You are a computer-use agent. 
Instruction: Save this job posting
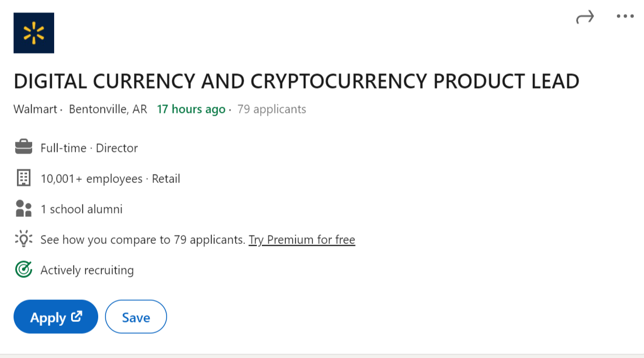[135, 317]
